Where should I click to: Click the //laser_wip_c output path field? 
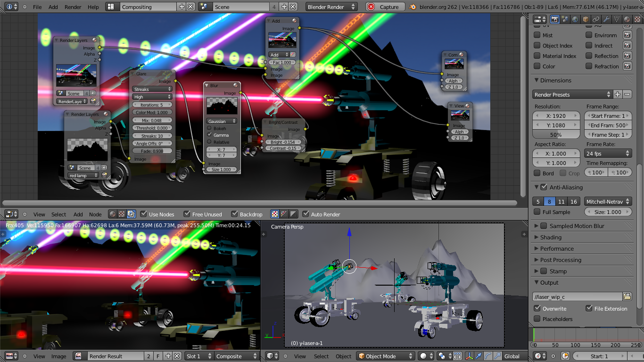(x=577, y=296)
